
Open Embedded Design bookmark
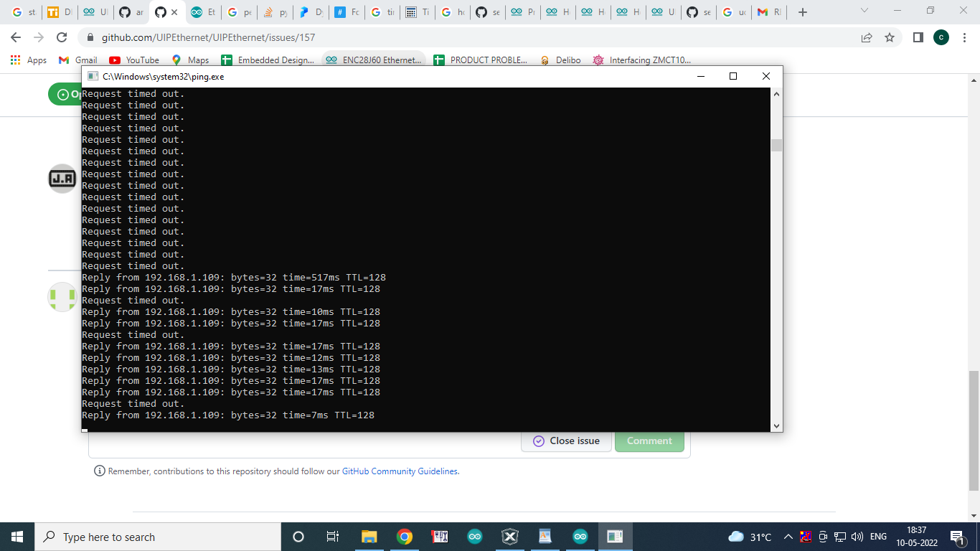pos(268,60)
